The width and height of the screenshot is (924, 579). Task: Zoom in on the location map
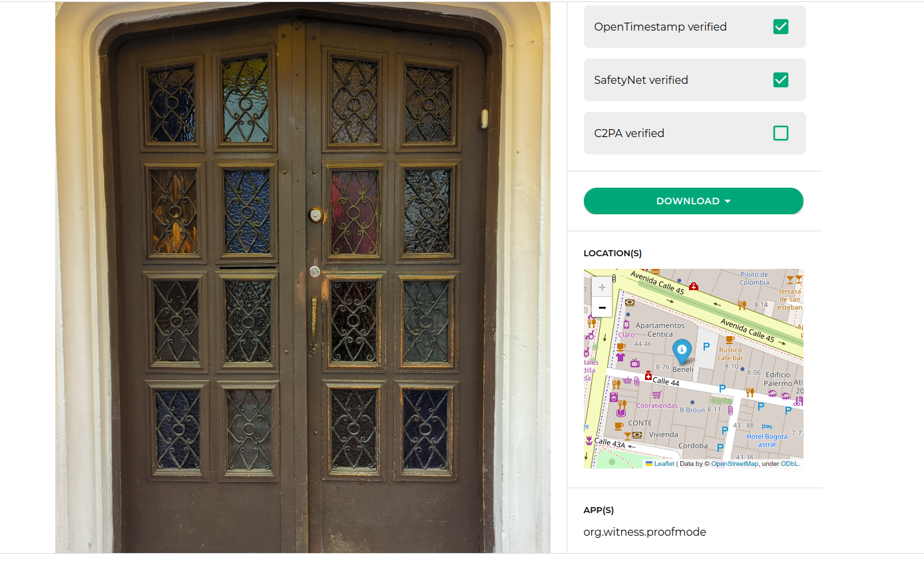pos(602,288)
